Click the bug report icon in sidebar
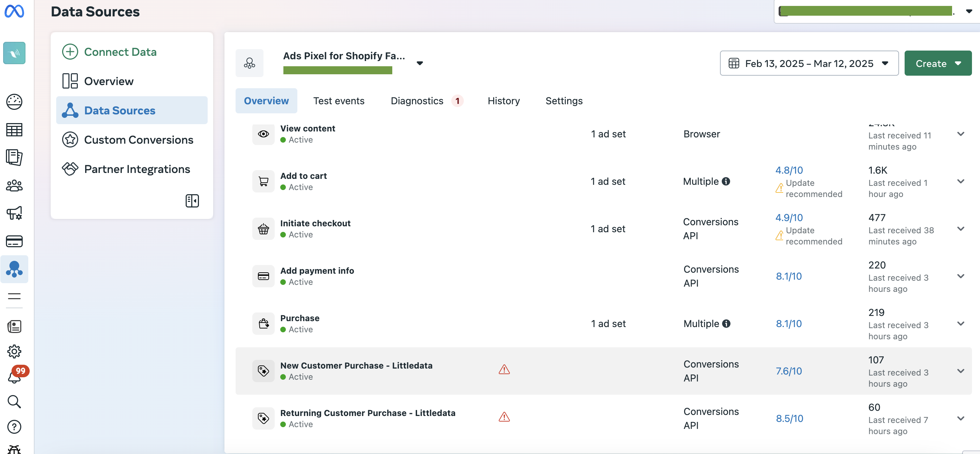This screenshot has height=454, width=980. coord(14,449)
